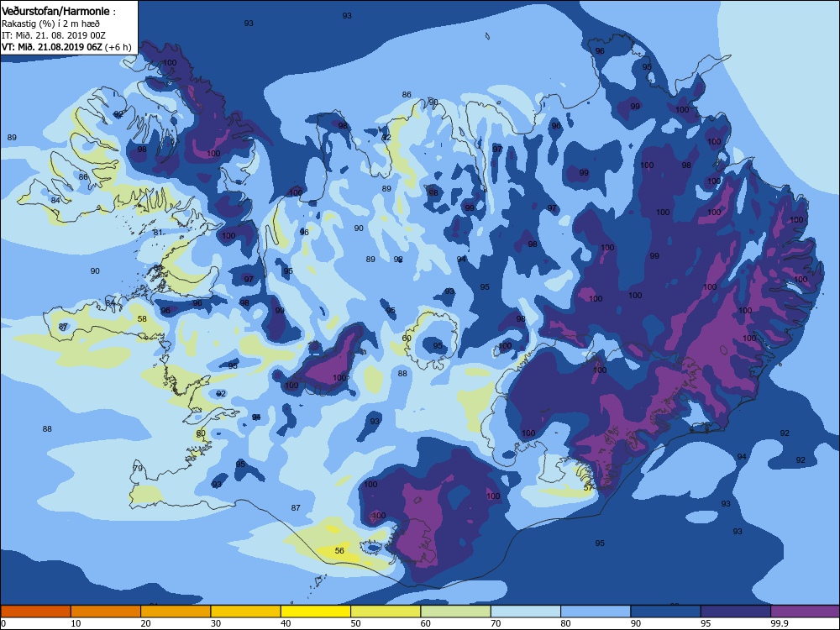
Task: Select the bright yellow 40–50 legend swatch
Action: click(x=316, y=612)
